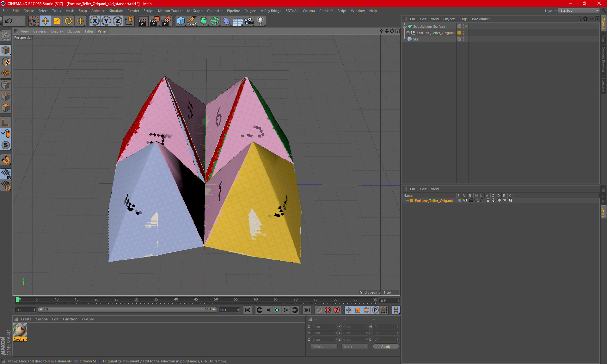Open the Array modeling objects icon
The width and height of the screenshot is (607, 364).
click(x=215, y=21)
